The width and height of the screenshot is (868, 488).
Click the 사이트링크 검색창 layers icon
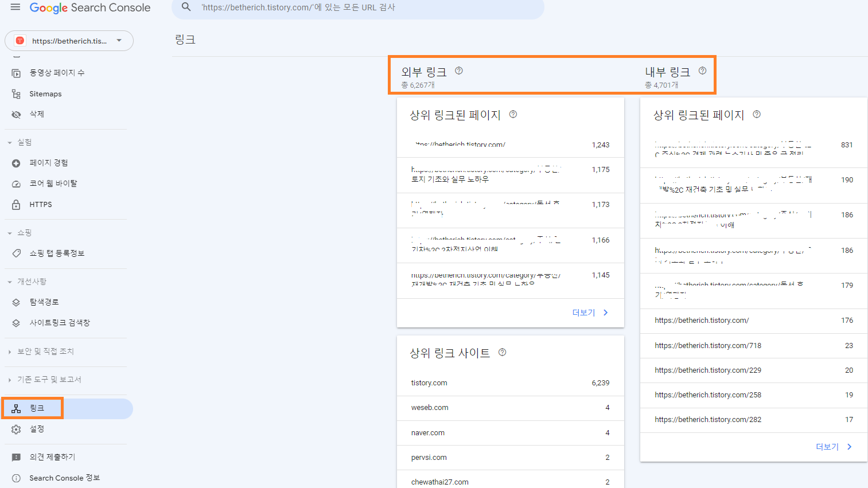tap(16, 323)
